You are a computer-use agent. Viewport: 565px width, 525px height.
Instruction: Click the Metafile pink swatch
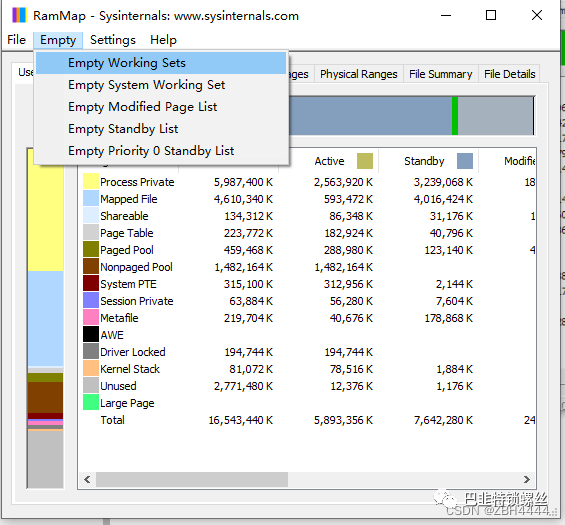point(91,317)
